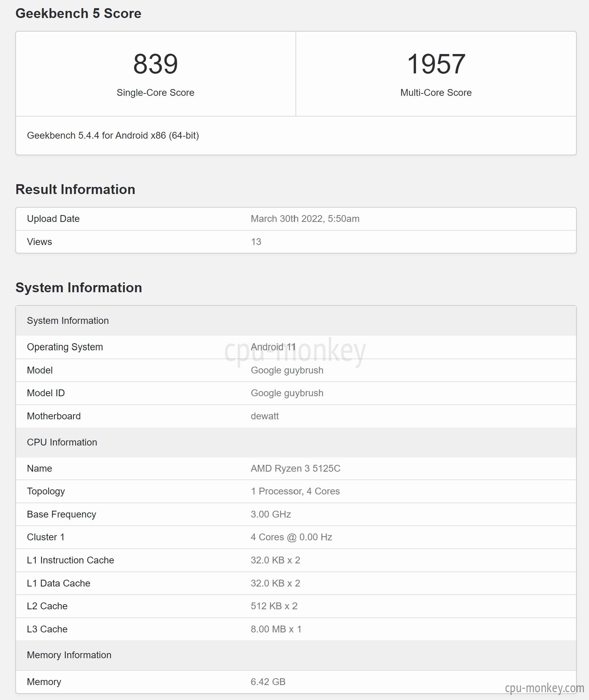Image resolution: width=589 pixels, height=700 pixels.
Task: Click the Result Information heading
Action: coord(75,189)
